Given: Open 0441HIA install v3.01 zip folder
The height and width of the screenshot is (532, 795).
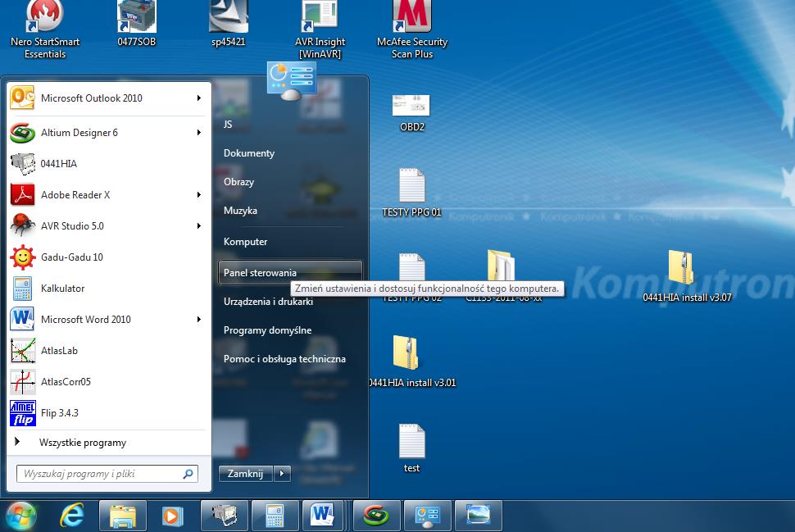Looking at the screenshot, I should (411, 361).
